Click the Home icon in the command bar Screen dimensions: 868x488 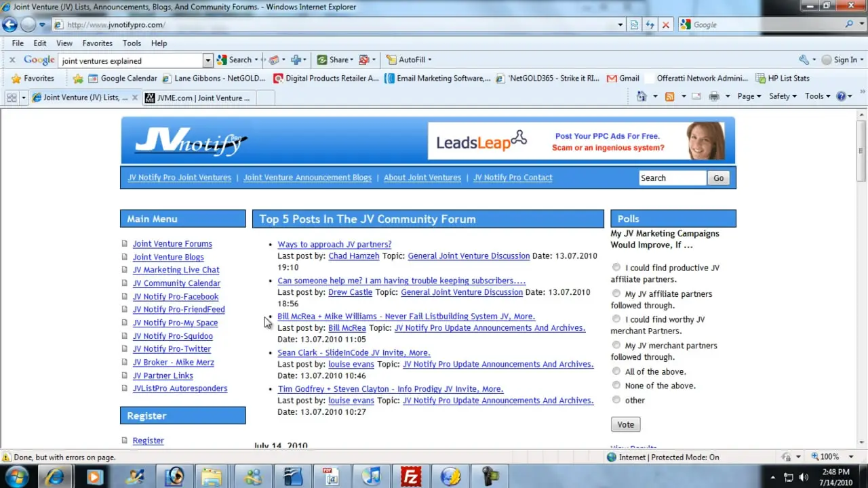pyautogui.click(x=642, y=96)
